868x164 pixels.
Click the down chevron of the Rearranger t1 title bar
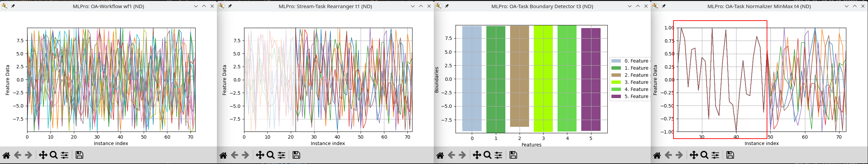coord(412,6)
